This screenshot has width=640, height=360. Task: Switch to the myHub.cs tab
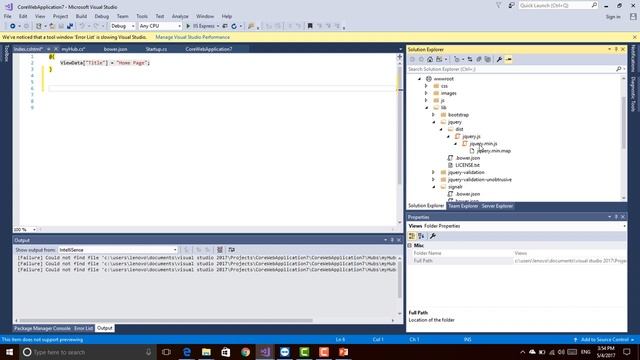(x=73, y=49)
